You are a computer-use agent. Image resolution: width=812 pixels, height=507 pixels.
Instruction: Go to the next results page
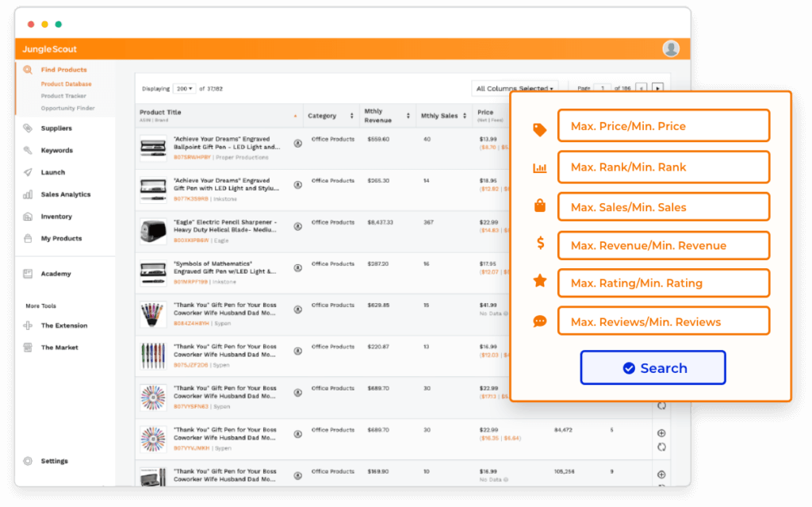(x=657, y=89)
